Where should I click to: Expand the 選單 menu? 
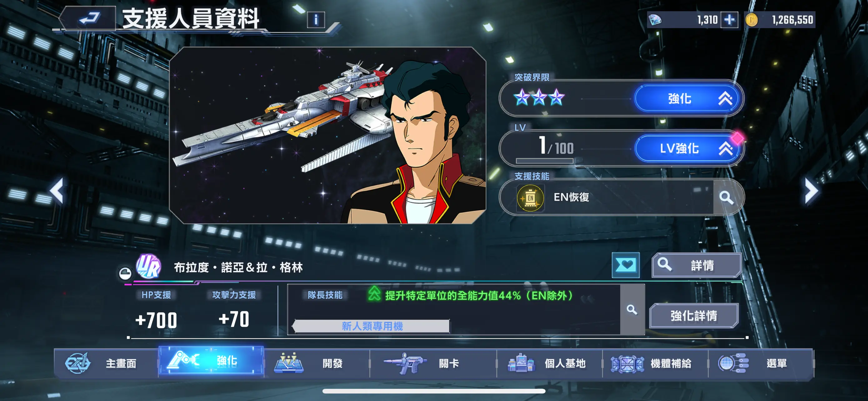point(761,363)
